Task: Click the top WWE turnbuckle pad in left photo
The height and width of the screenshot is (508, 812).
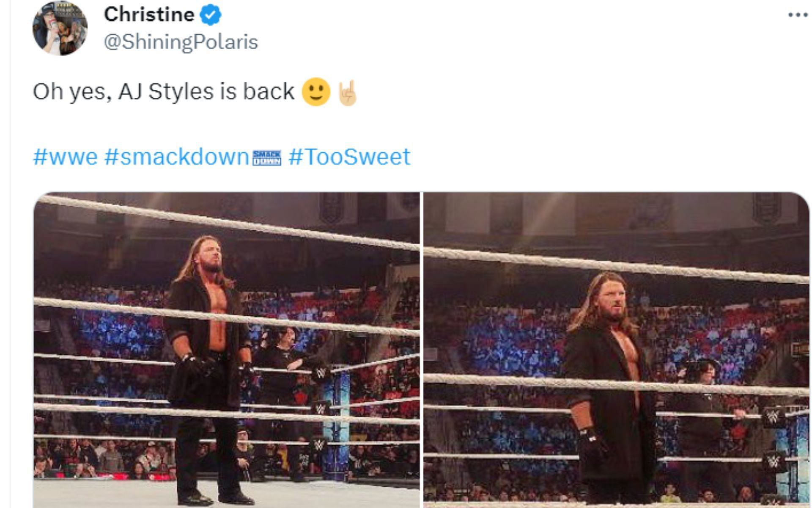Action: point(320,373)
